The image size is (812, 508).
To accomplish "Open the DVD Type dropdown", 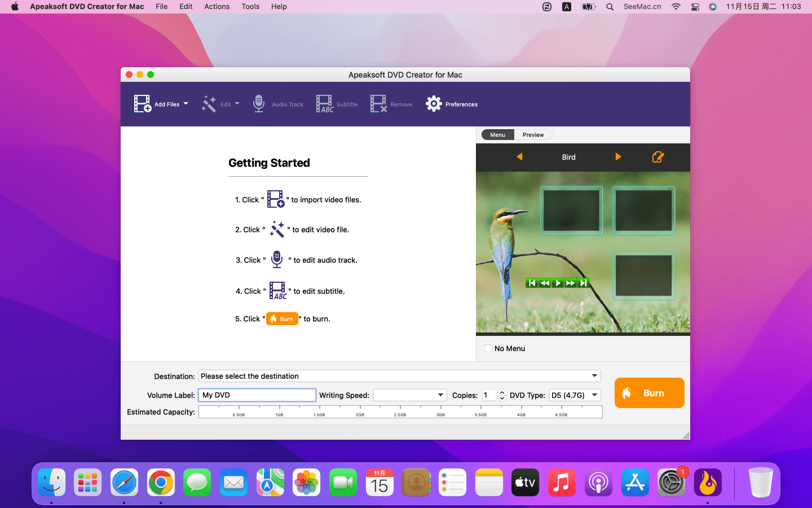I will [594, 395].
